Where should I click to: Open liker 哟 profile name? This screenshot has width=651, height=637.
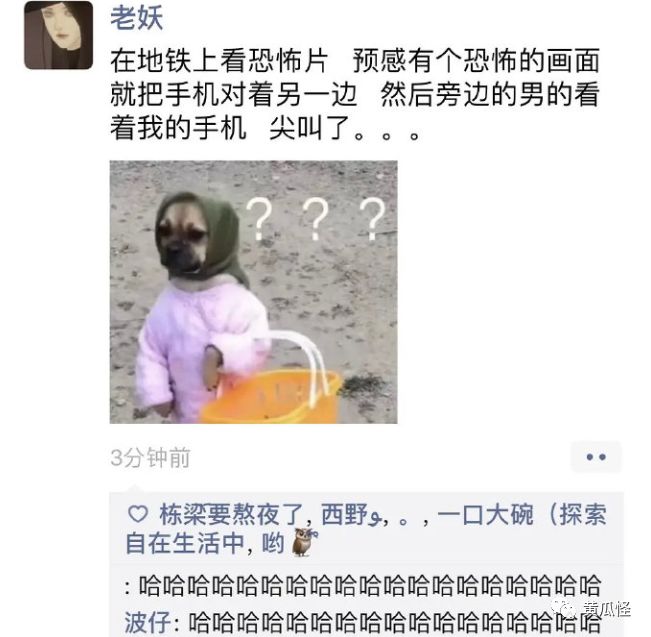pos(273,543)
